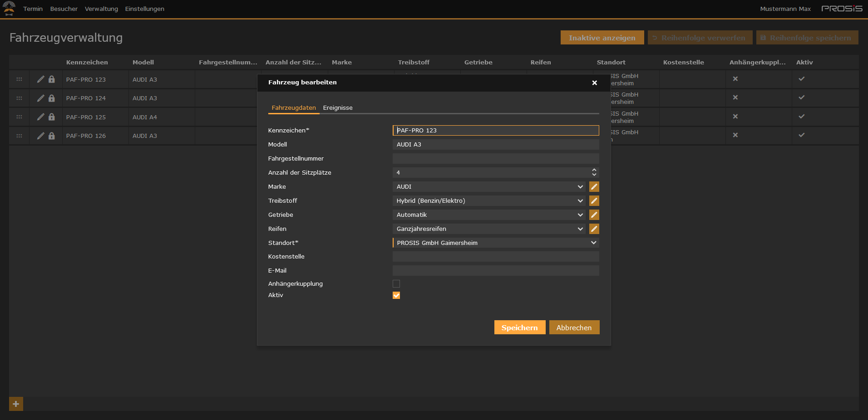Uncheck Aktiv status in edit dialog
Screen dimensions: 868x420
point(396,295)
